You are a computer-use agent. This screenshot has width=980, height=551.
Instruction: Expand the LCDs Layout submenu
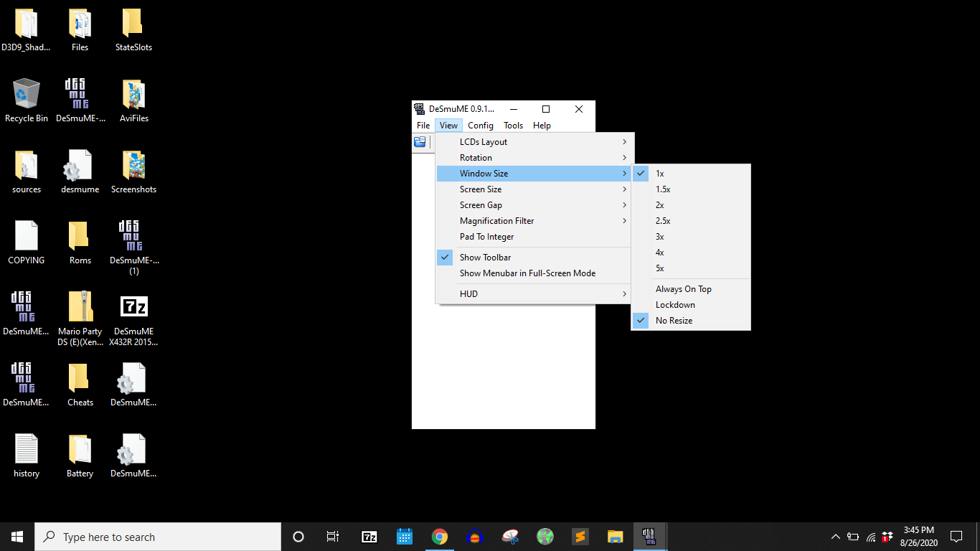pyautogui.click(x=533, y=142)
